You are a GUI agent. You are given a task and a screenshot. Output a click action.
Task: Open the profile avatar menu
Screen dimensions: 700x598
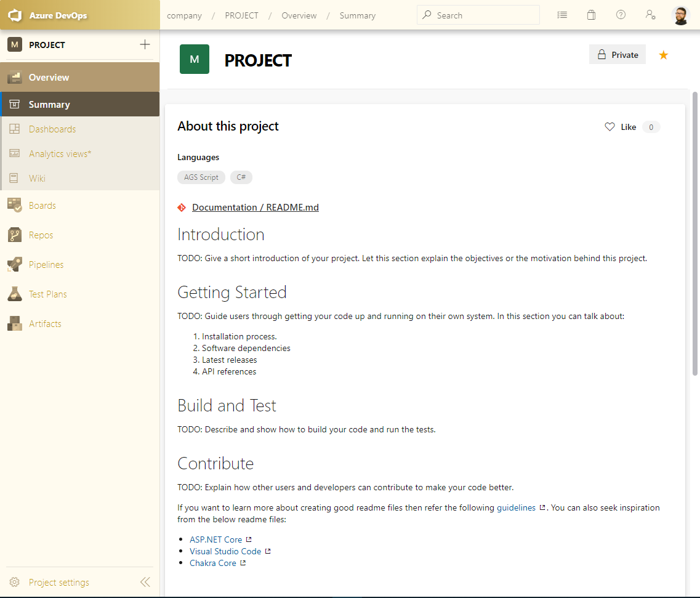[680, 15]
